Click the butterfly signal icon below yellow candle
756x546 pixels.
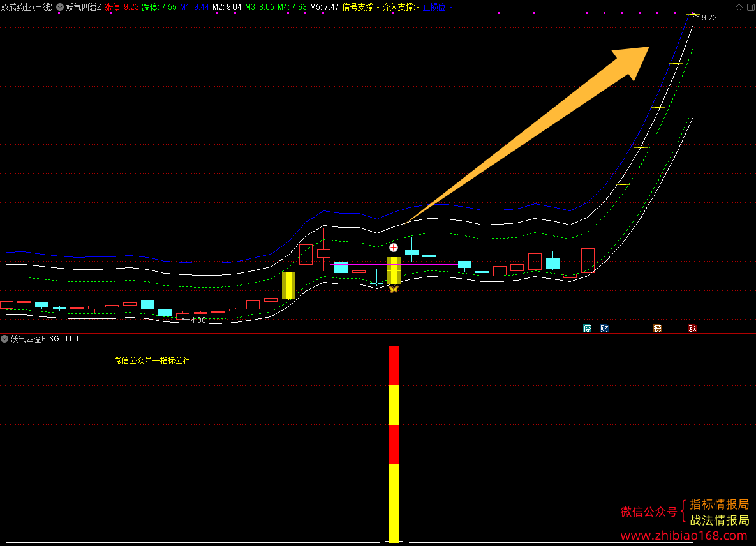pos(394,289)
